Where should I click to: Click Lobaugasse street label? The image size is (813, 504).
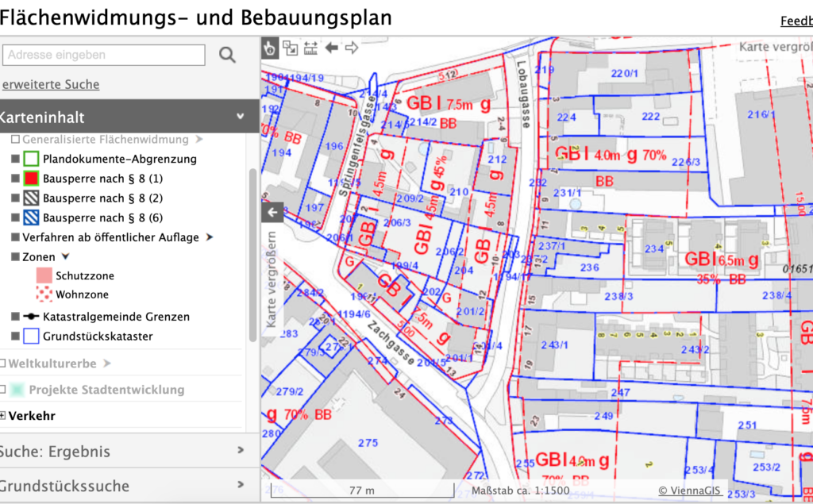522,94
